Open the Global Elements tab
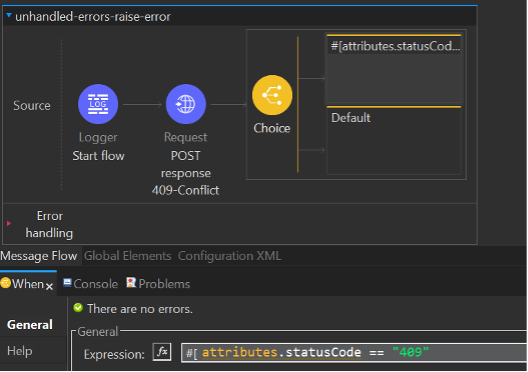The height and width of the screenshot is (372, 528). (x=128, y=256)
